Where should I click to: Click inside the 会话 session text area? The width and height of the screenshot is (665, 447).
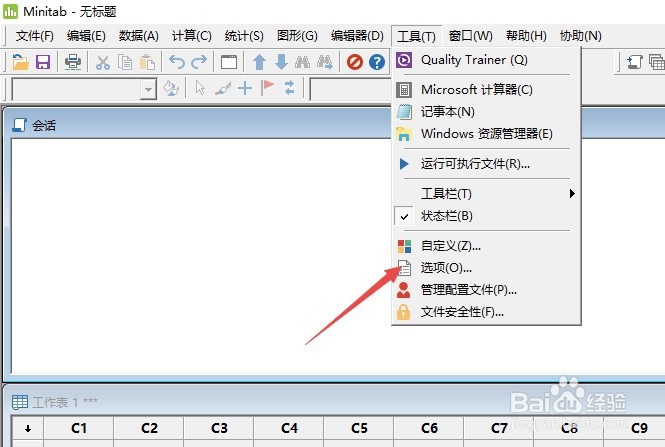[x=201, y=256]
